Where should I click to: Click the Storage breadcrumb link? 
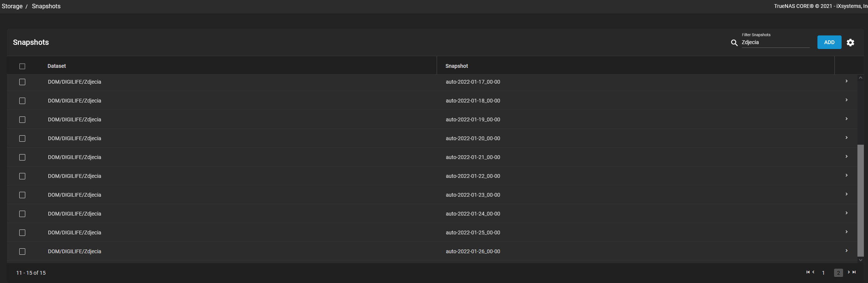[12, 6]
